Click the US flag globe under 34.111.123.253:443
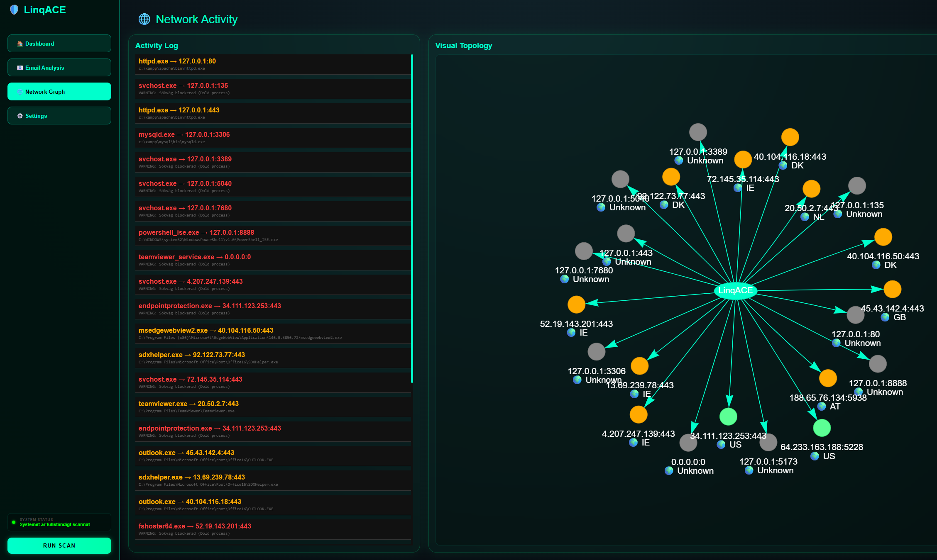The image size is (937, 560). (x=721, y=444)
